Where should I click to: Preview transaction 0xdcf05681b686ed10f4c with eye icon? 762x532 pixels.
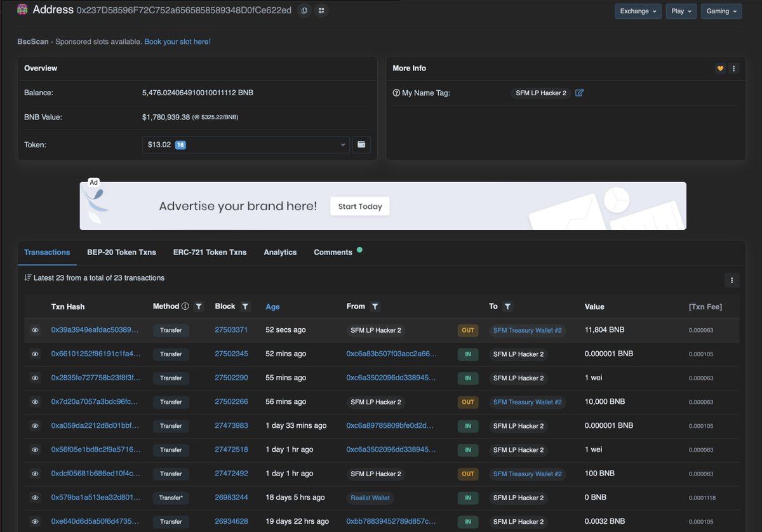pos(35,474)
